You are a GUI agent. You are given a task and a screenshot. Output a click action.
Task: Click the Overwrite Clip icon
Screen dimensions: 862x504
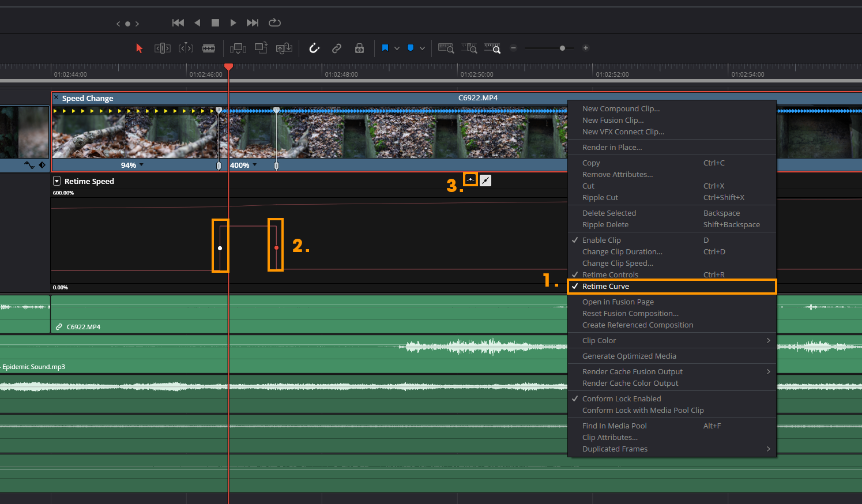tap(261, 48)
